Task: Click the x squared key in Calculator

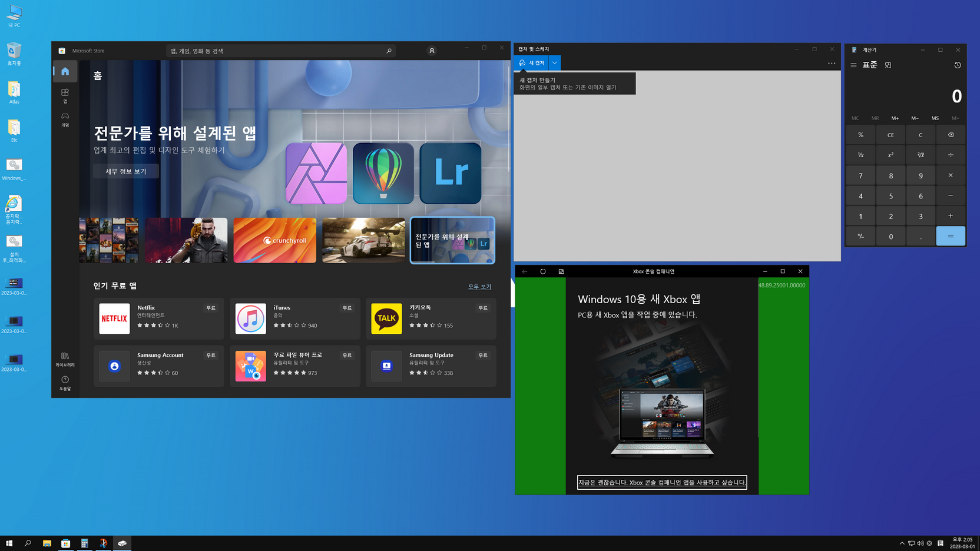Action: point(890,155)
